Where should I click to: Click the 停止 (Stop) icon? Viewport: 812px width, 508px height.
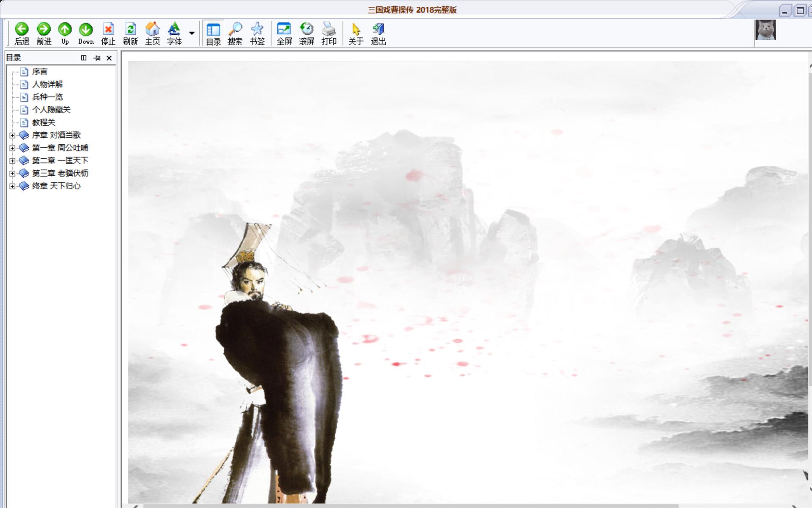108,29
